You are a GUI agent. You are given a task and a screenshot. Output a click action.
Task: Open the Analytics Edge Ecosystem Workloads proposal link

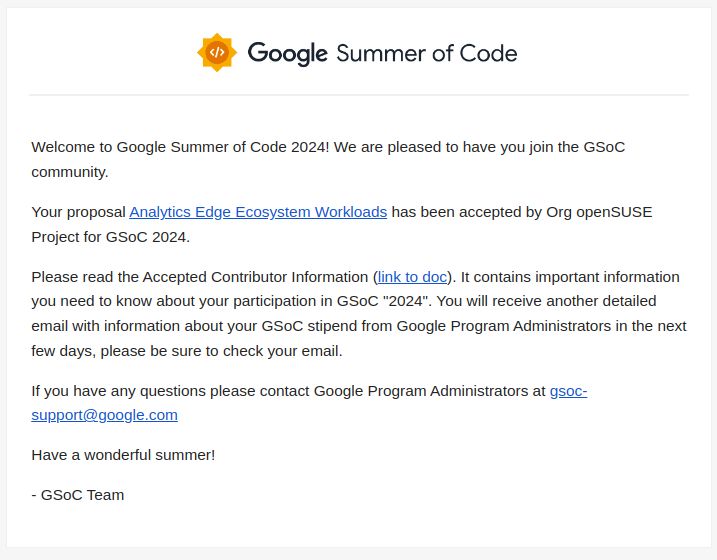click(x=258, y=212)
